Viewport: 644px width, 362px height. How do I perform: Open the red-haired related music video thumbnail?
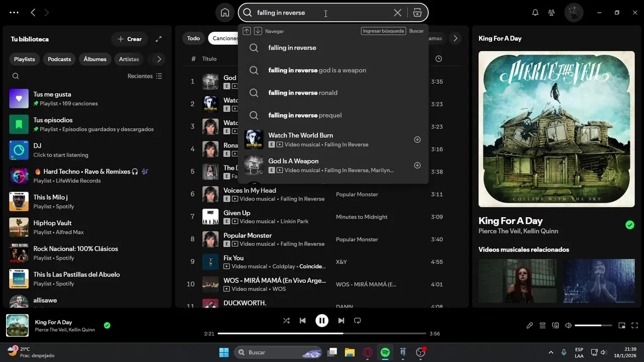click(518, 281)
